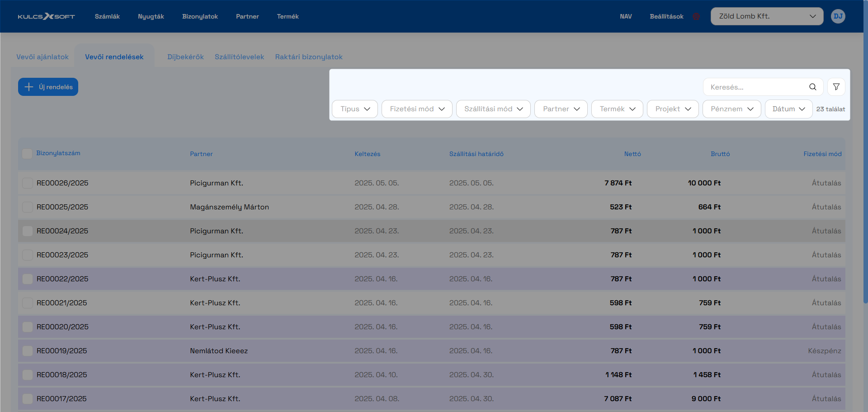The height and width of the screenshot is (412, 868).
Task: Click the magnifier search icon
Action: point(812,87)
